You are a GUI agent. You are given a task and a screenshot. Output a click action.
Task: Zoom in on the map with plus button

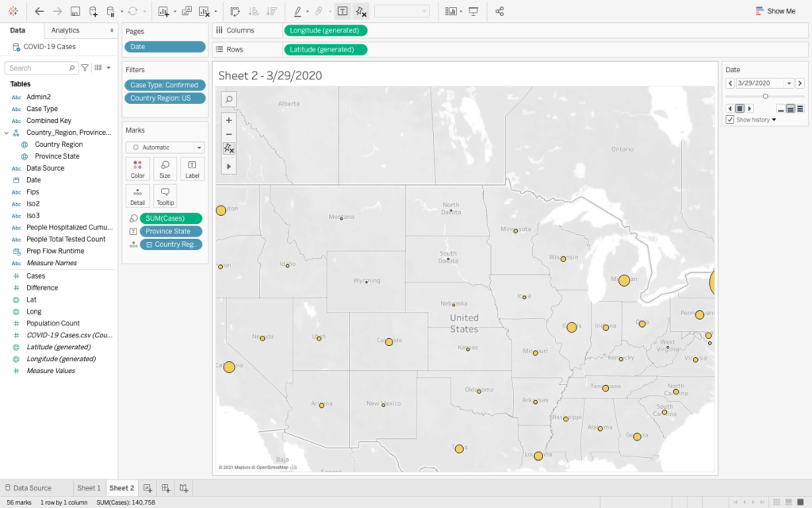tap(228, 121)
